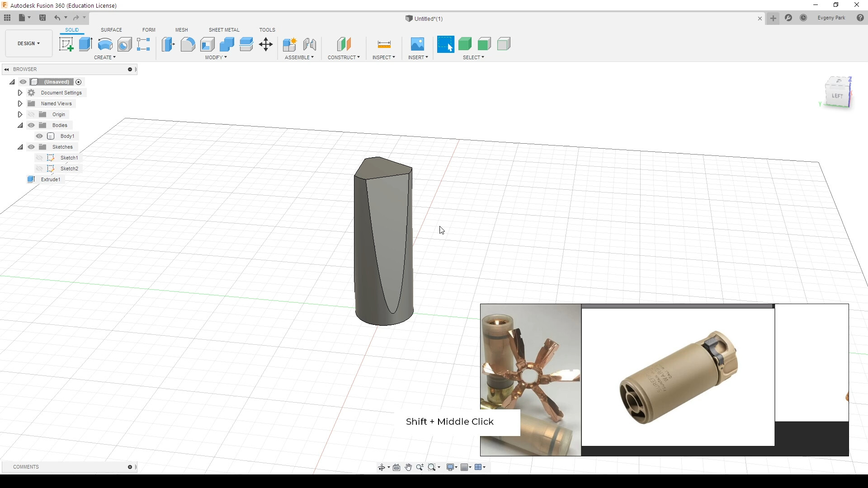This screenshot has width=868, height=488.
Task: Toggle visibility of the Origin folder
Action: pos(31,114)
